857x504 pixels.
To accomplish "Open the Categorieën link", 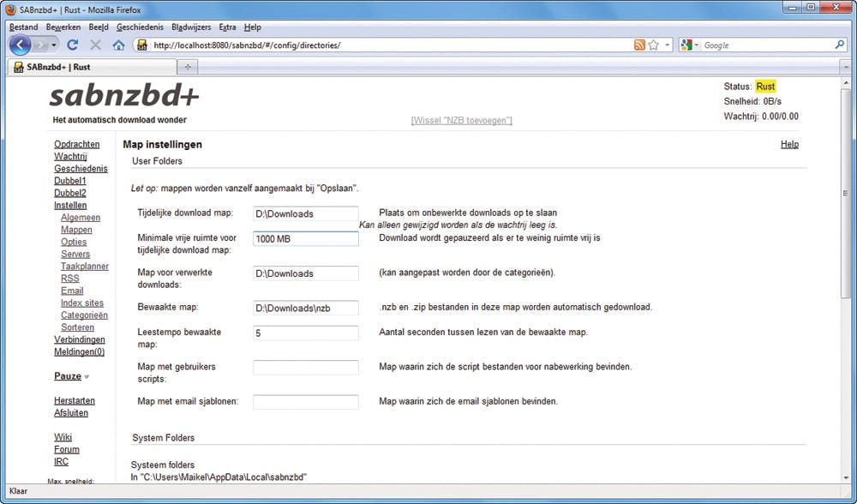I will (x=84, y=315).
